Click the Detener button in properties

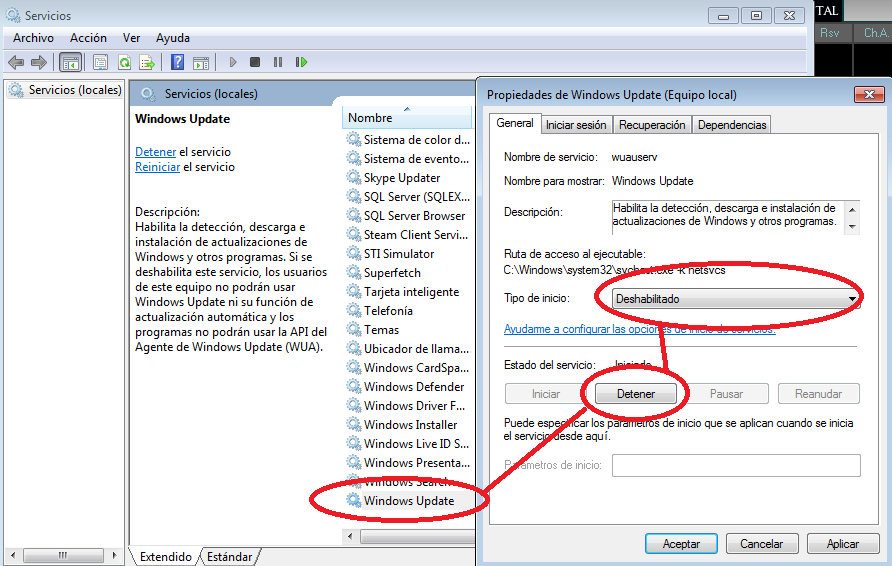[x=636, y=394]
